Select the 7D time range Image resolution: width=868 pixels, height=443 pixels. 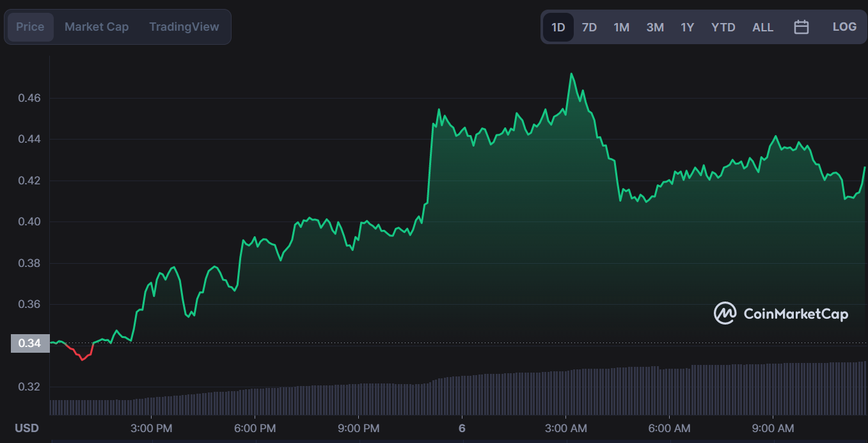[589, 27]
